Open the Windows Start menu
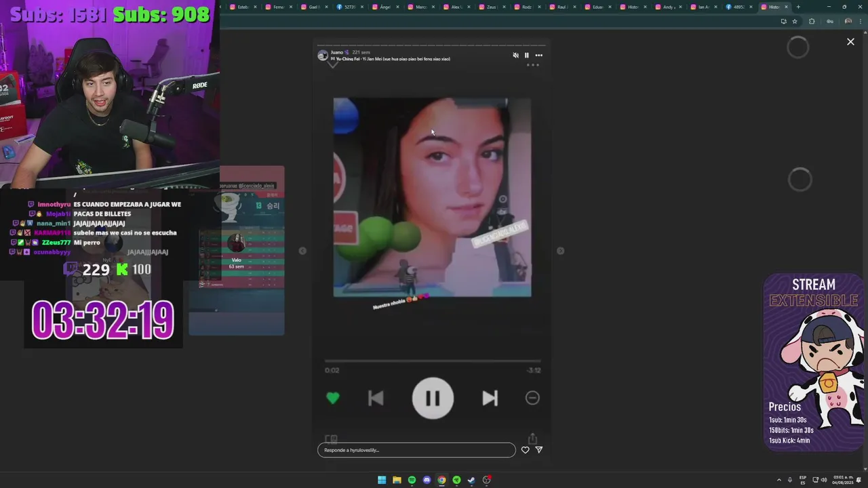The image size is (868, 488). coord(382,480)
